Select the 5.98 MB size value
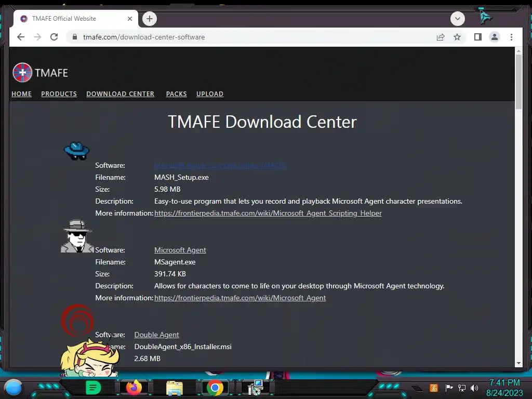The width and height of the screenshot is (532, 399). coord(167,189)
